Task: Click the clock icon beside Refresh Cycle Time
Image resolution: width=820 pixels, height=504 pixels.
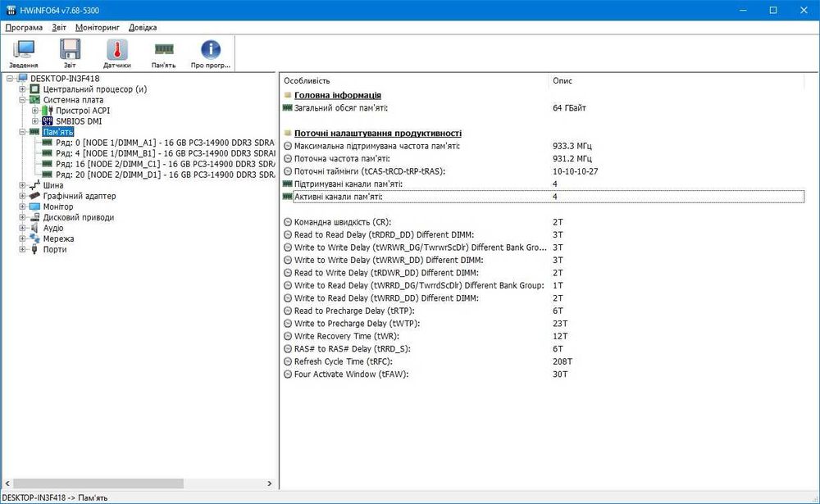Action: pos(288,361)
